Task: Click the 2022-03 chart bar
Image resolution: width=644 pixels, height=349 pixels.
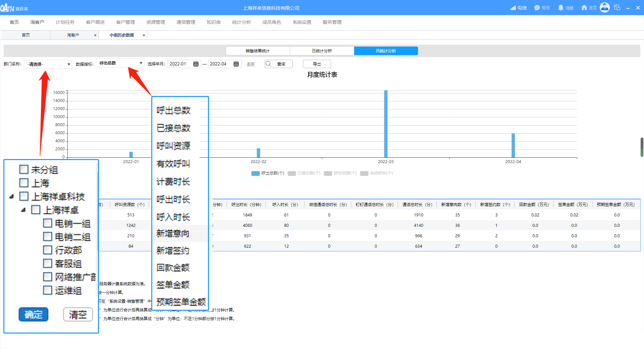Action: [386, 124]
